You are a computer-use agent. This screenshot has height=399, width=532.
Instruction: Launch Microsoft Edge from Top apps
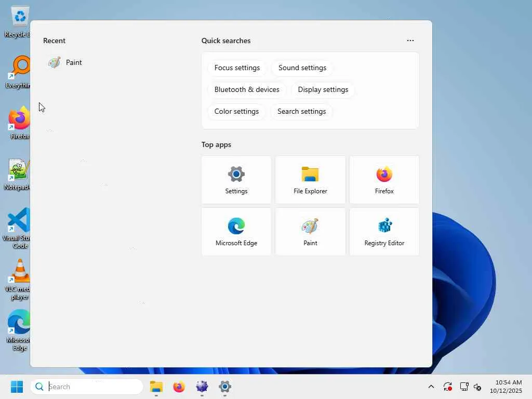[x=236, y=232]
